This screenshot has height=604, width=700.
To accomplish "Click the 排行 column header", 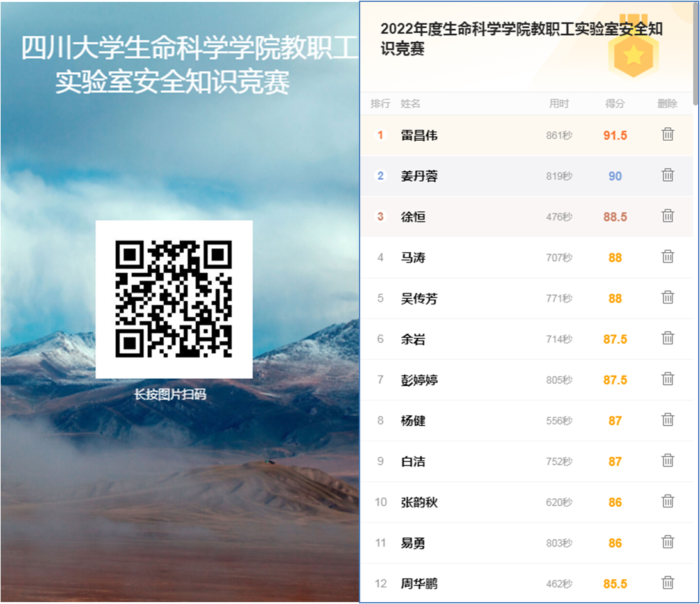I will [x=380, y=104].
